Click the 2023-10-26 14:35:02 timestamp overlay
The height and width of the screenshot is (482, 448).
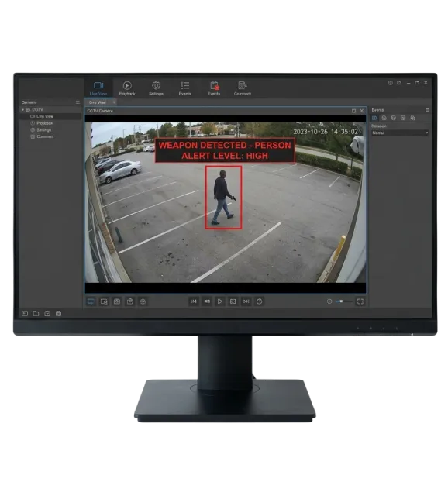[326, 132]
